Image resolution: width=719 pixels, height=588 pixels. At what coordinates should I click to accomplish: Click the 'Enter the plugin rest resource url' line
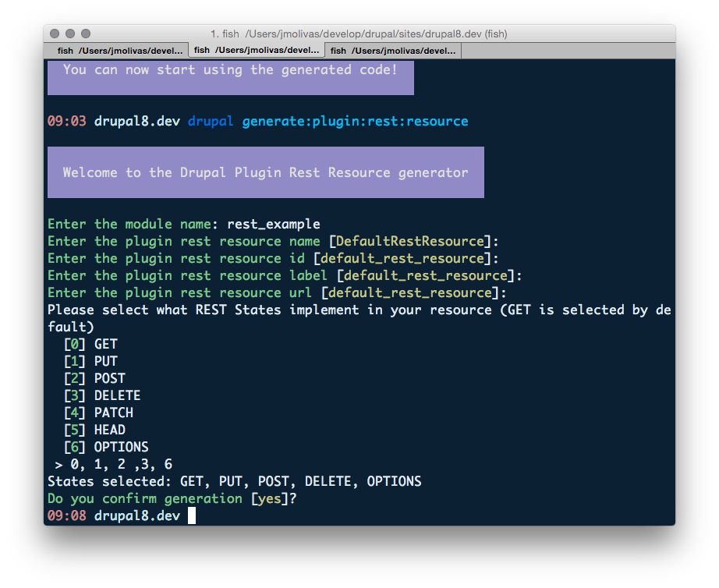click(x=277, y=293)
